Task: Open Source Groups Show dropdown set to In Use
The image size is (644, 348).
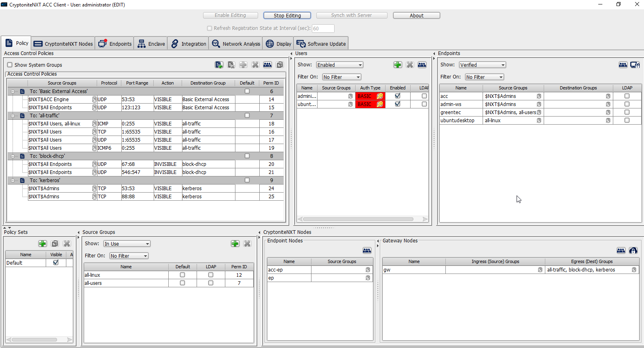Action: pos(127,244)
